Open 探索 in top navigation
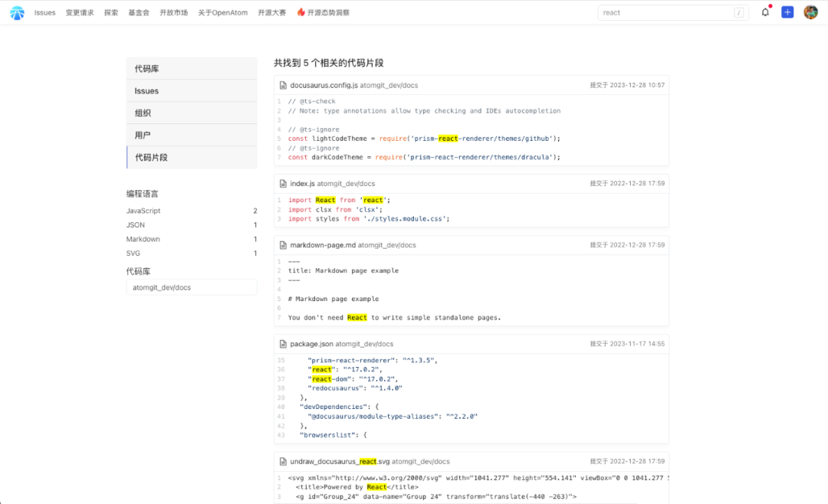The width and height of the screenshot is (828, 504). 111,13
